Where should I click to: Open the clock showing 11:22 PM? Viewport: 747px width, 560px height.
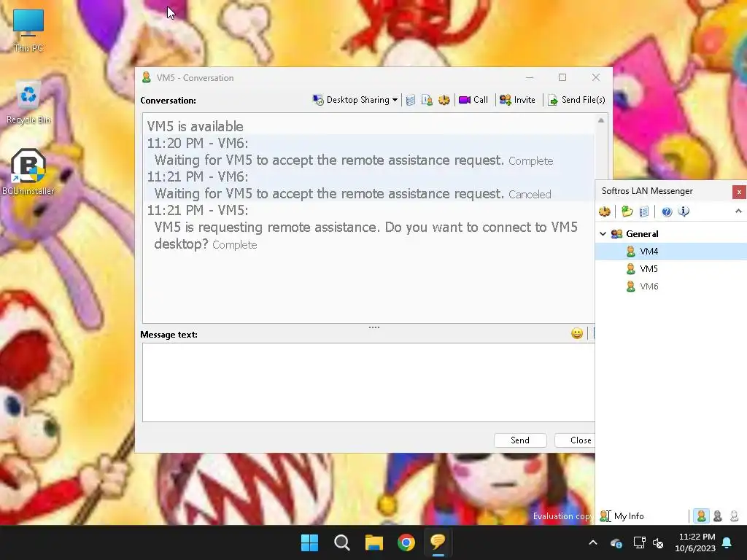695,542
